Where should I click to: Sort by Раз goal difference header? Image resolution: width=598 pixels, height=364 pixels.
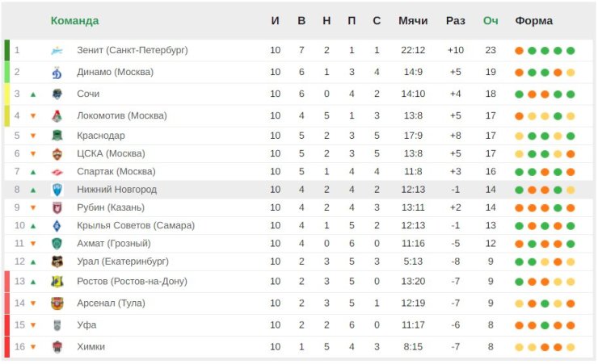click(455, 20)
